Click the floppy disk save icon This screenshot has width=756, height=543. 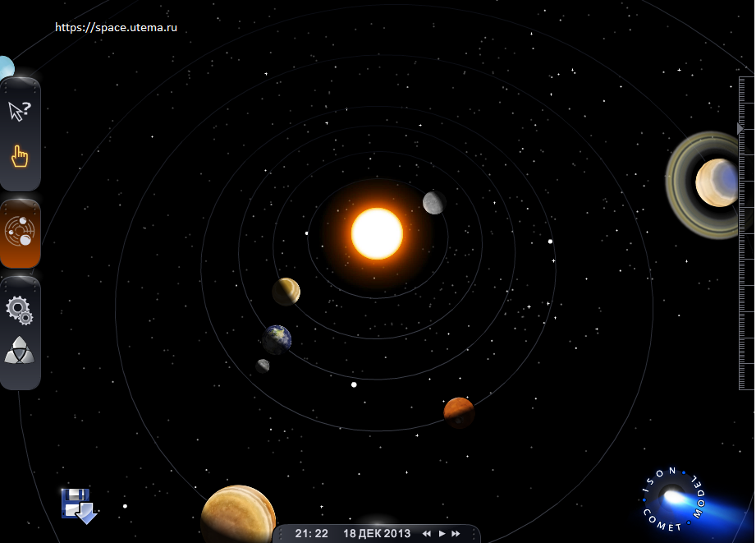pos(78,505)
